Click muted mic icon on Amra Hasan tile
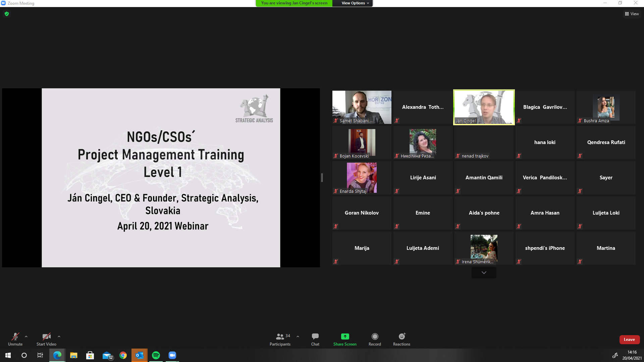 click(519, 226)
